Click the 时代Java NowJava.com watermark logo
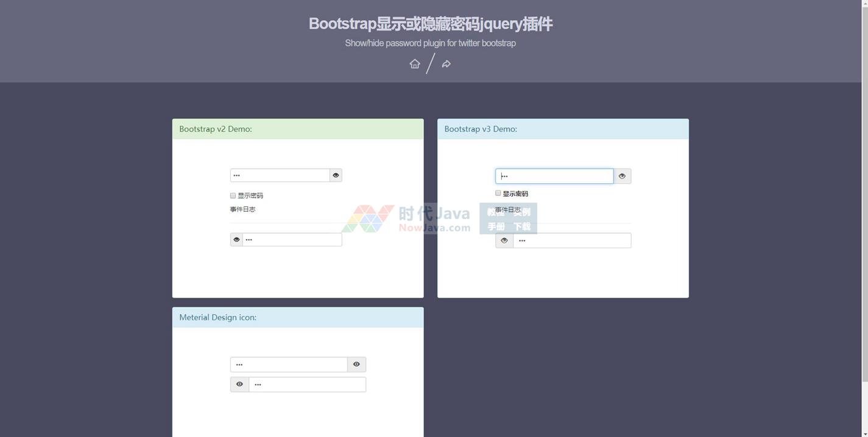The width and height of the screenshot is (868, 437). [406, 218]
